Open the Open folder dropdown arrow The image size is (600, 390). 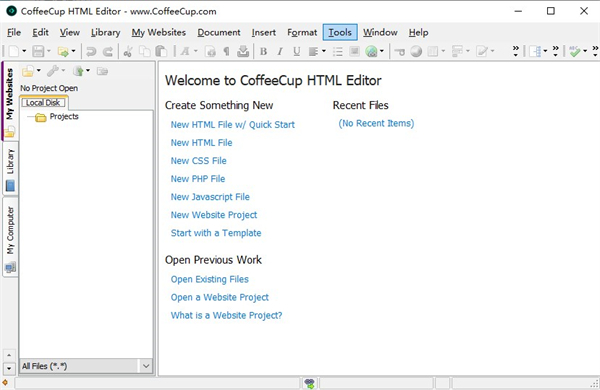(x=73, y=51)
